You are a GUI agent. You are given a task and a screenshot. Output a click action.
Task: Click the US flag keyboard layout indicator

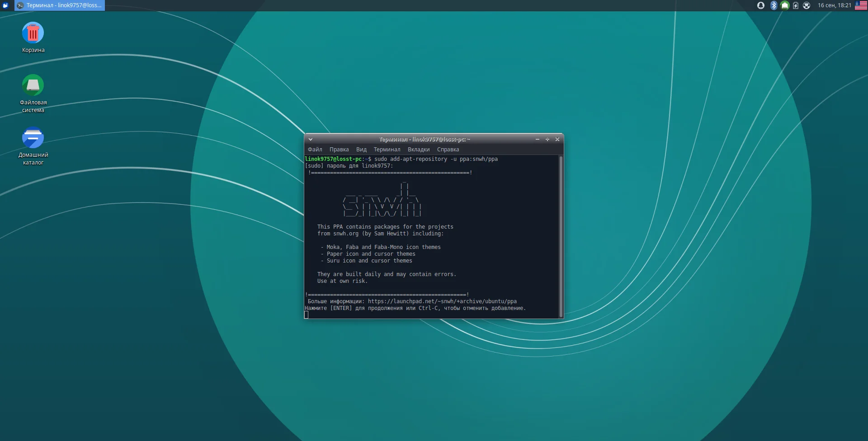[x=861, y=5]
